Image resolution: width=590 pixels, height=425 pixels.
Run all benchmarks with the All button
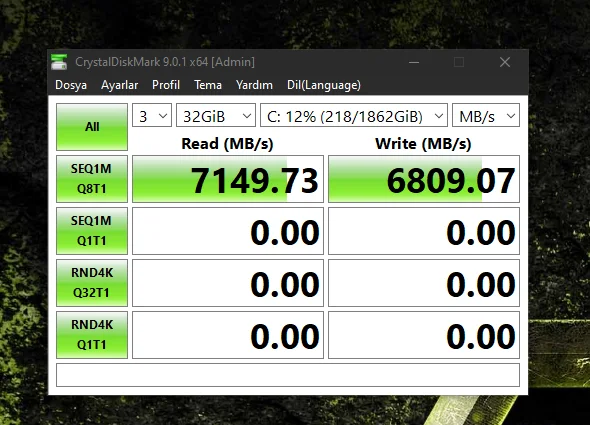coord(92,127)
